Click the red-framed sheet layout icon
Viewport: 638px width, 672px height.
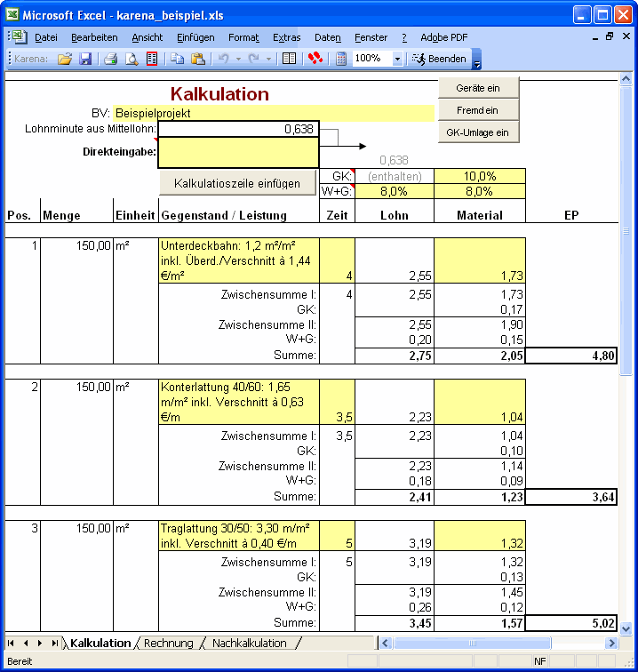pyautogui.click(x=152, y=59)
